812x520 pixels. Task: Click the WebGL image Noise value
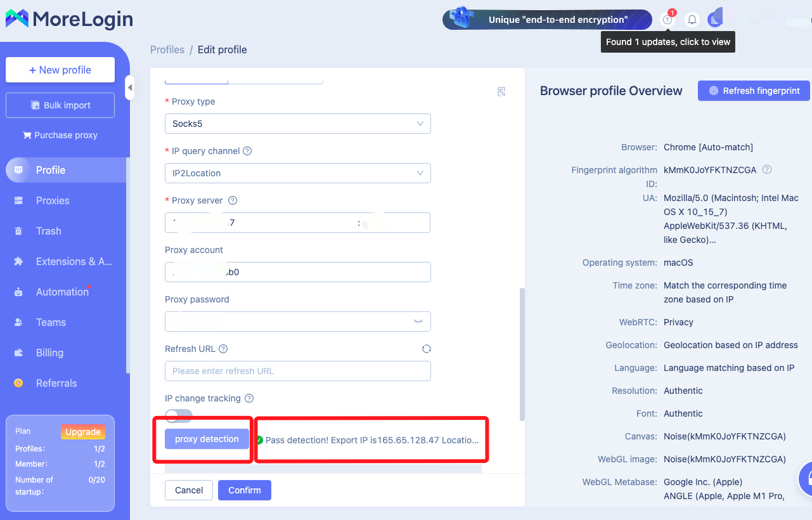pyautogui.click(x=725, y=459)
